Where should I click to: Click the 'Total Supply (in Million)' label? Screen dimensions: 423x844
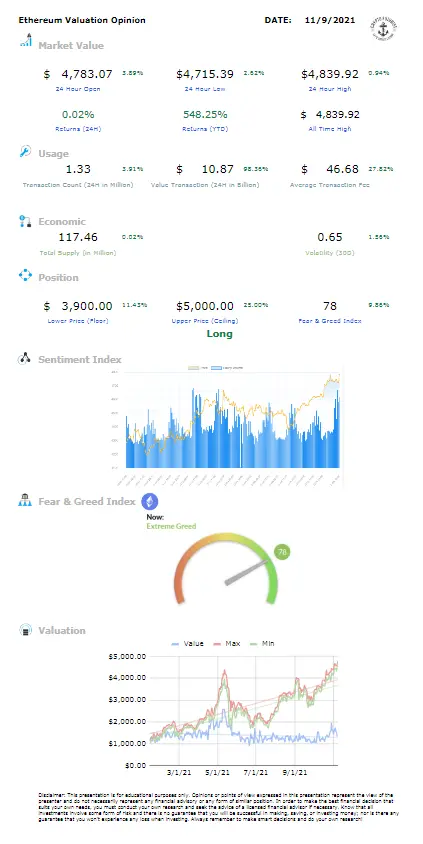78,252
